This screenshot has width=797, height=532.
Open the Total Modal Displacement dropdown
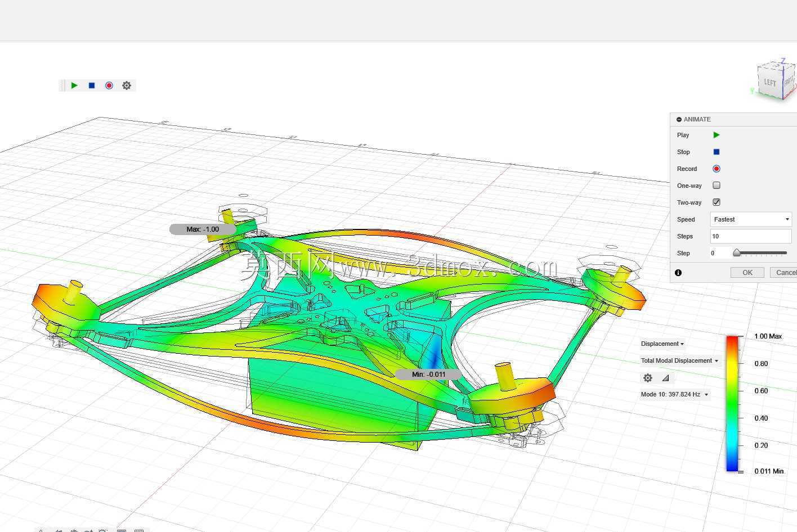(x=679, y=360)
